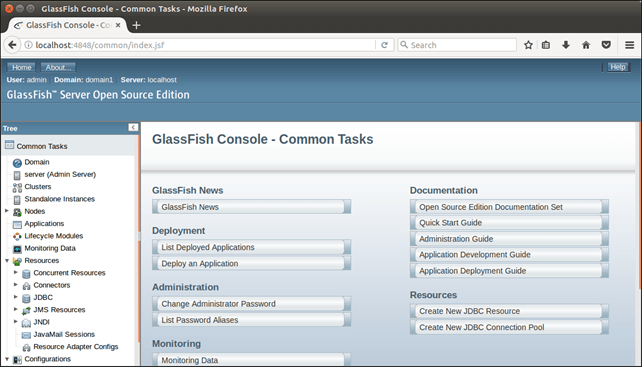This screenshot has height=367, width=642.
Task: Click the Standalone Instances icon
Action: [17, 199]
